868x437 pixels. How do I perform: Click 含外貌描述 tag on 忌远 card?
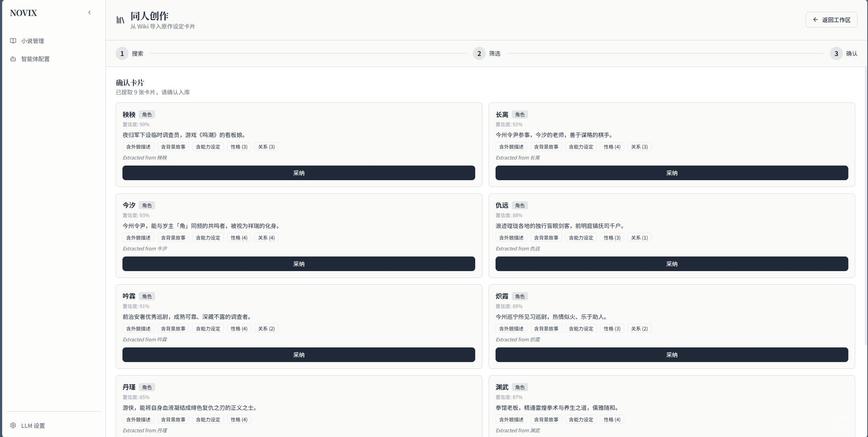click(511, 238)
